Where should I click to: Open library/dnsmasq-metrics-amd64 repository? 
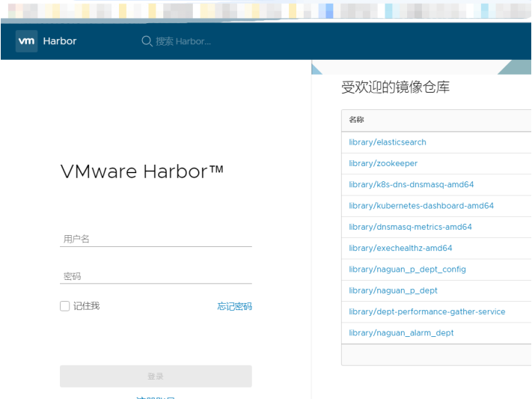coord(410,227)
